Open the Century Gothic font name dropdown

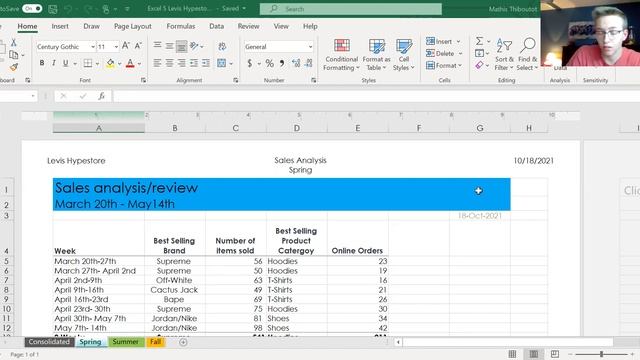[x=93, y=47]
